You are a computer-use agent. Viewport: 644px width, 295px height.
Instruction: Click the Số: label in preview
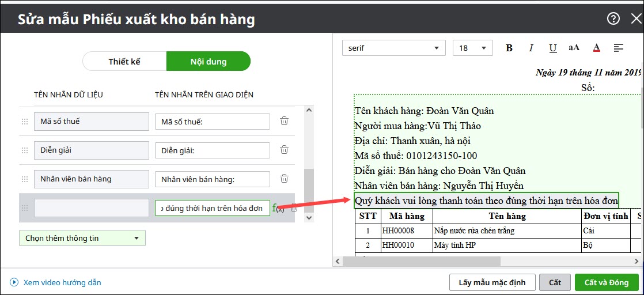(588, 88)
